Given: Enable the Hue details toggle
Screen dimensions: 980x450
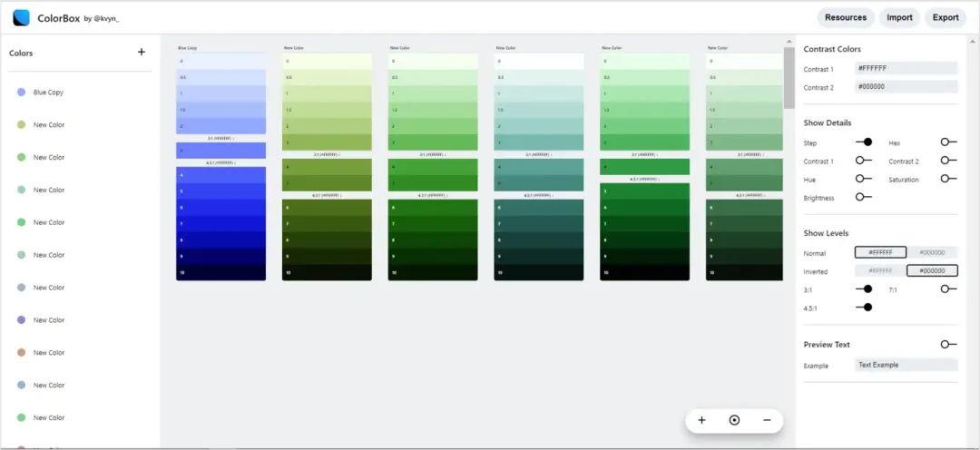Looking at the screenshot, I should pyautogui.click(x=864, y=179).
